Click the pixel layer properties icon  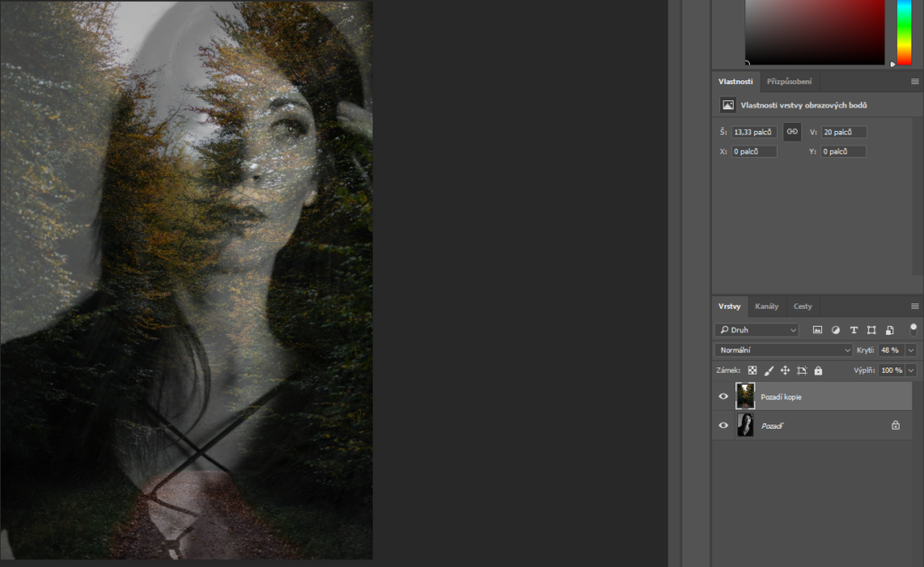(728, 105)
